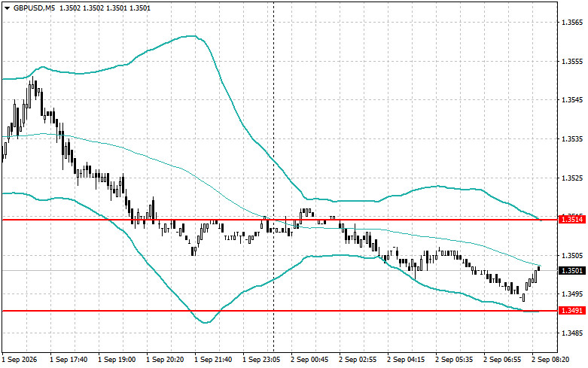Image resolution: width=588 pixels, height=368 pixels.
Task: Click the 1 Sep 23:05 time label
Action: [x=261, y=360]
